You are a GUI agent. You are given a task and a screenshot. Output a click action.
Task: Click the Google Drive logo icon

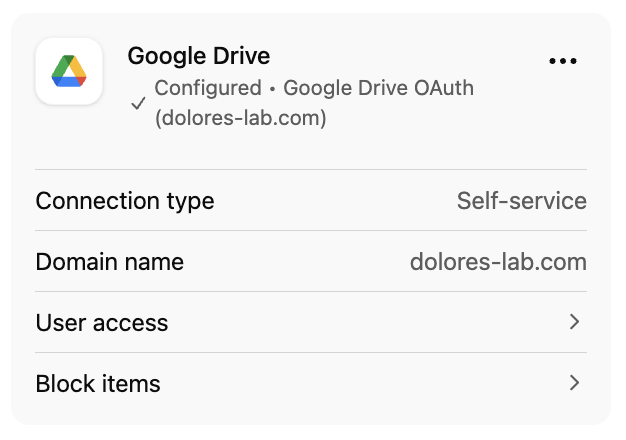coord(69,71)
